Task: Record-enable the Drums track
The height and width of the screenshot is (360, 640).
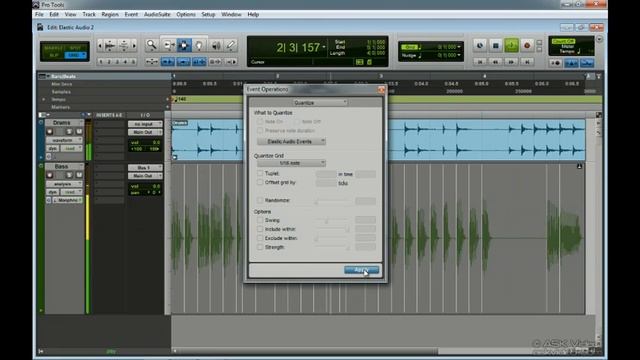Action: pyautogui.click(x=50, y=131)
